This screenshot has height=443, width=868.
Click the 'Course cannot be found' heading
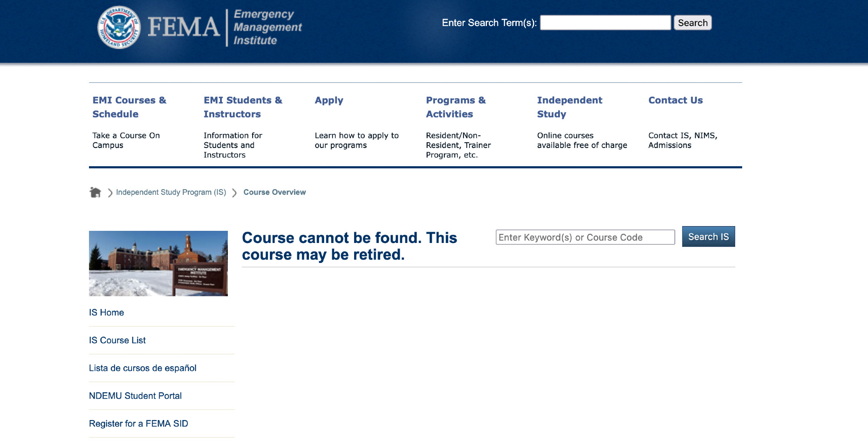click(349, 246)
